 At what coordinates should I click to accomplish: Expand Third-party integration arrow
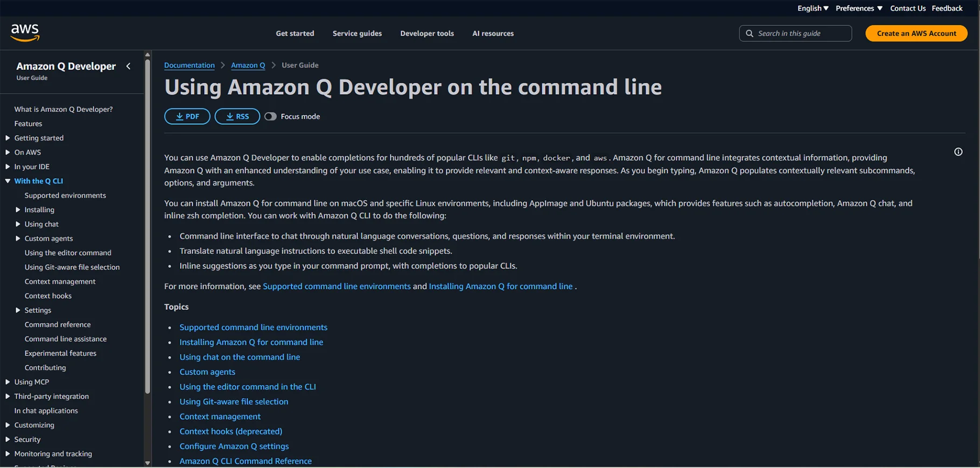pos(8,396)
